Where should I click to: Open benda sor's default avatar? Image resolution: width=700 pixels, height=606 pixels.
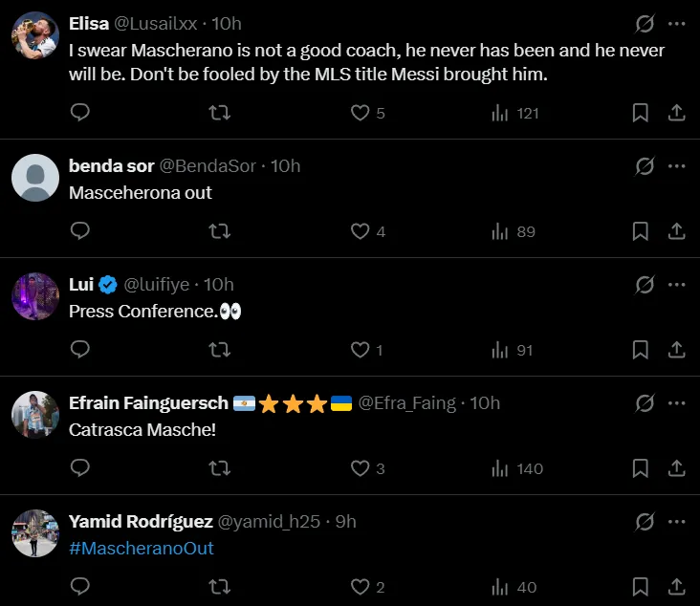point(35,178)
